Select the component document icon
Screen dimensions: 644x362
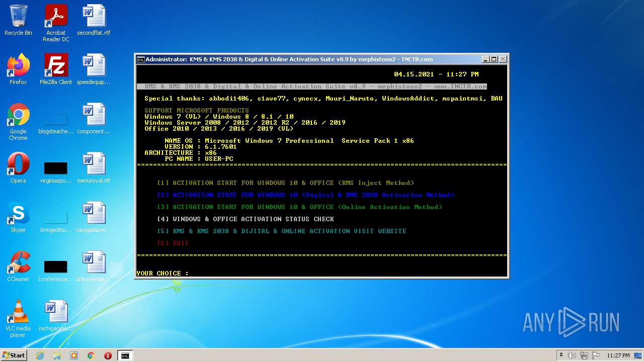pyautogui.click(x=94, y=119)
